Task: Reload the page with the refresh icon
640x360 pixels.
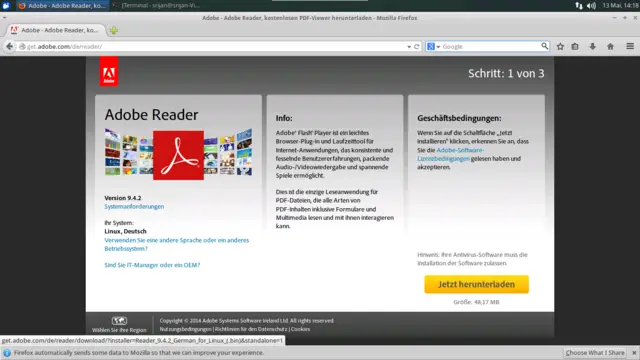Action: pyautogui.click(x=417, y=47)
